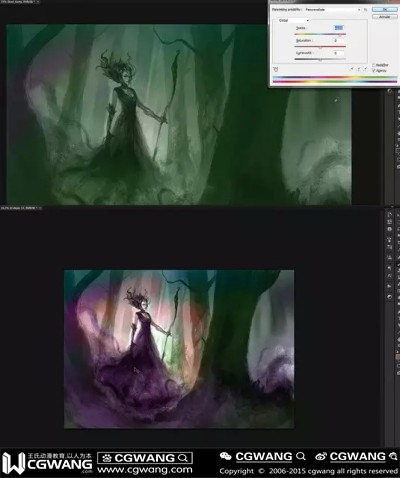Open the Global channel dropdown
The image size is (400, 478).
[x=294, y=20]
